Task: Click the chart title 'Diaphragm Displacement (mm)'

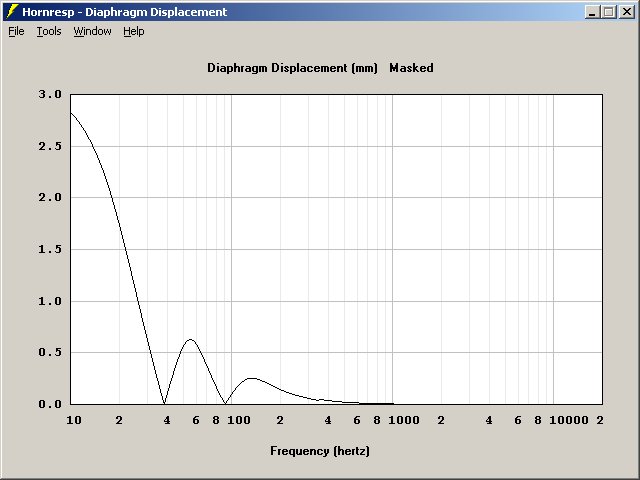Action: [x=292, y=68]
